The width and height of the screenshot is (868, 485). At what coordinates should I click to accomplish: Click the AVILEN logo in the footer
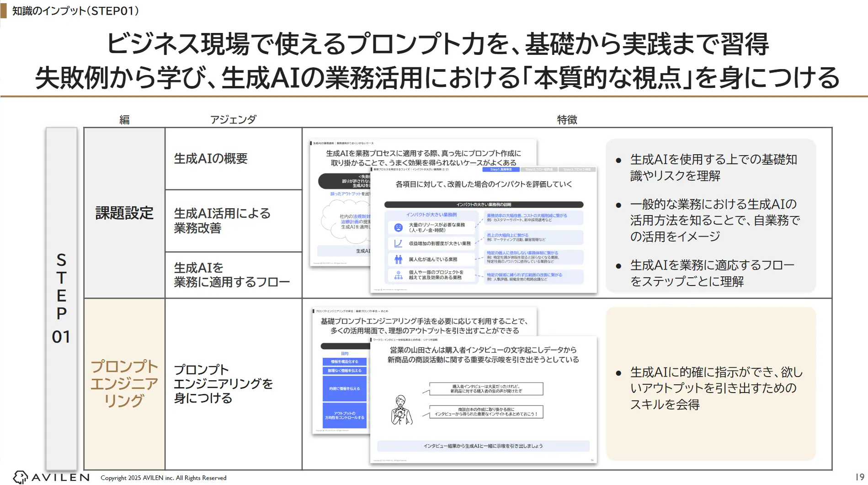[49, 476]
